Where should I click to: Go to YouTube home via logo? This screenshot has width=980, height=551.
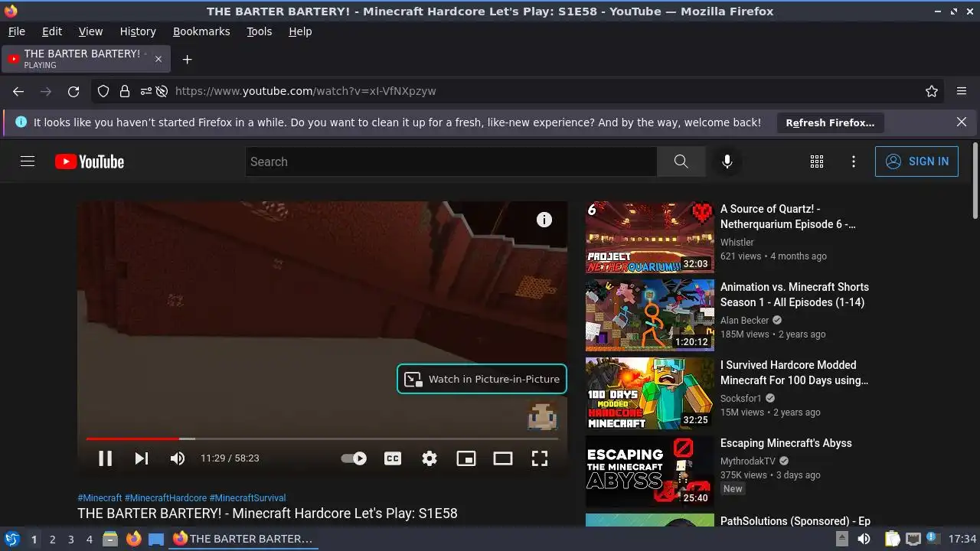point(90,161)
